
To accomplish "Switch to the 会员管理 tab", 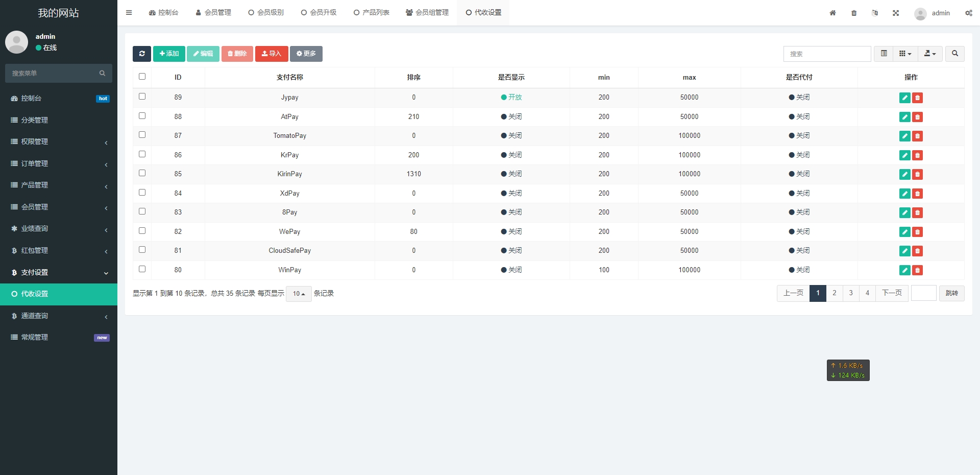I will (x=213, y=13).
